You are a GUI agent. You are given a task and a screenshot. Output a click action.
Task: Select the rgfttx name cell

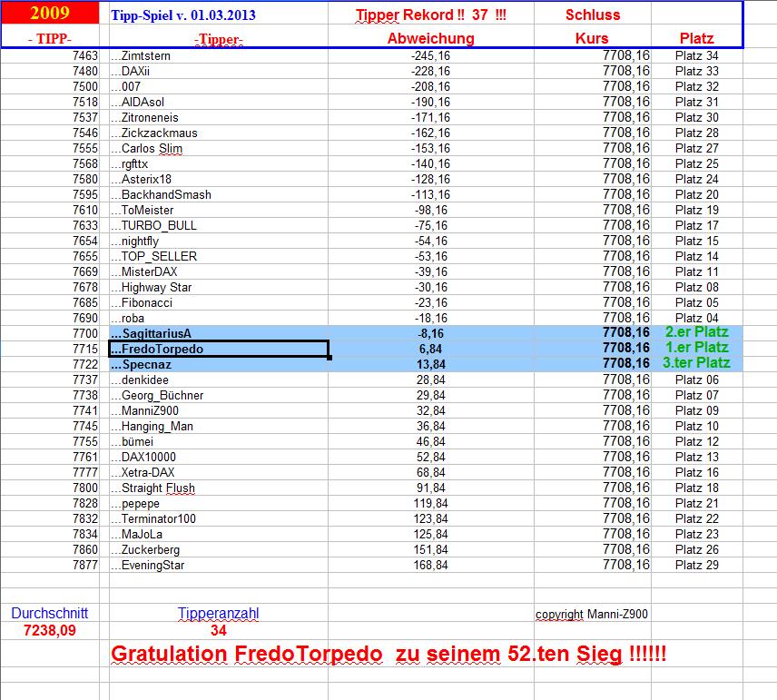[219, 163]
